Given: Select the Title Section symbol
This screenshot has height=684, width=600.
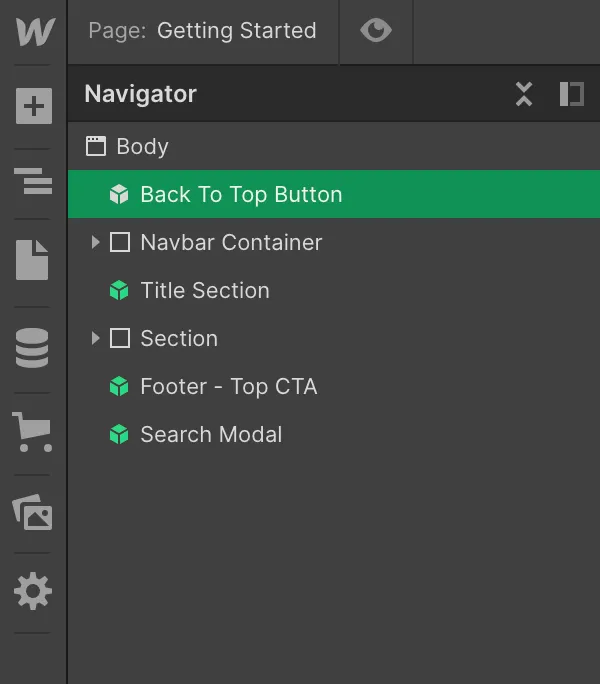Looking at the screenshot, I should pyautogui.click(x=205, y=290).
